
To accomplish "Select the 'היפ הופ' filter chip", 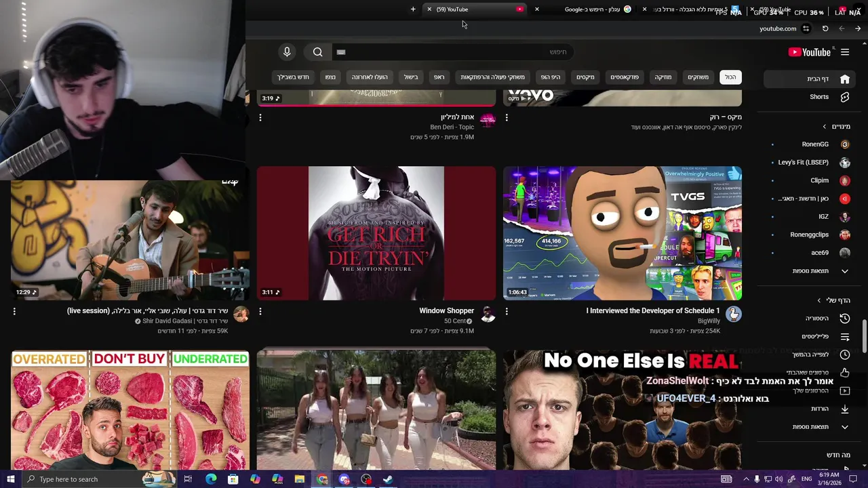I will coord(551,77).
